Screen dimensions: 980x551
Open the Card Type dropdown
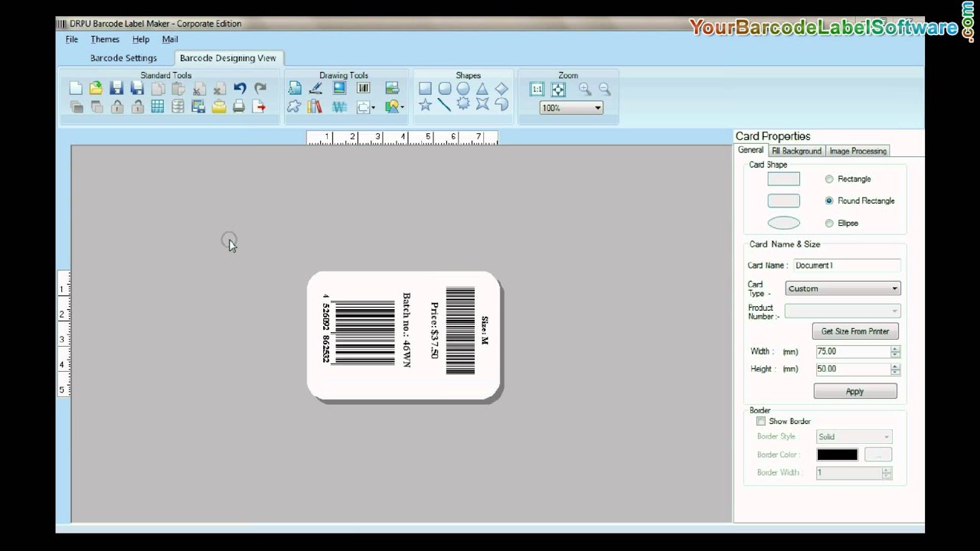click(x=842, y=289)
